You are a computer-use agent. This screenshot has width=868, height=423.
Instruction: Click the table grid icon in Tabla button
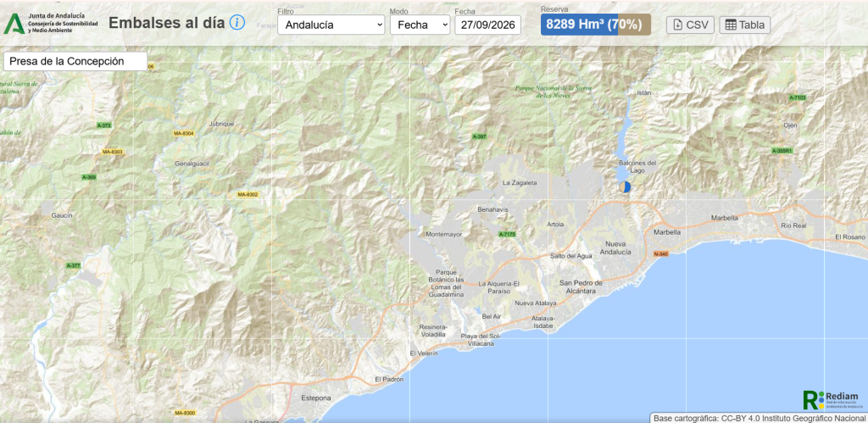click(731, 25)
